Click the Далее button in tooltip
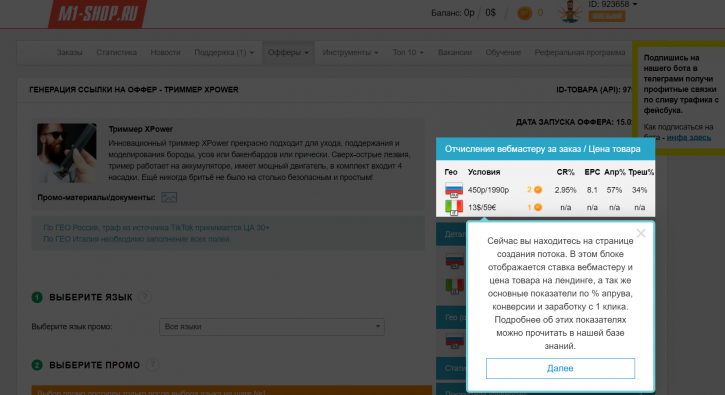This screenshot has height=395, width=725. pos(560,368)
